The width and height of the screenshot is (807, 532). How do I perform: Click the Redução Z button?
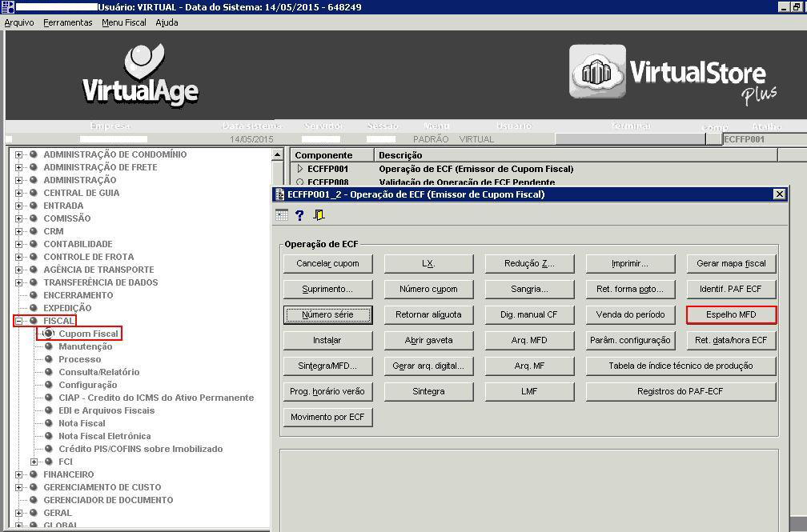[x=530, y=263]
